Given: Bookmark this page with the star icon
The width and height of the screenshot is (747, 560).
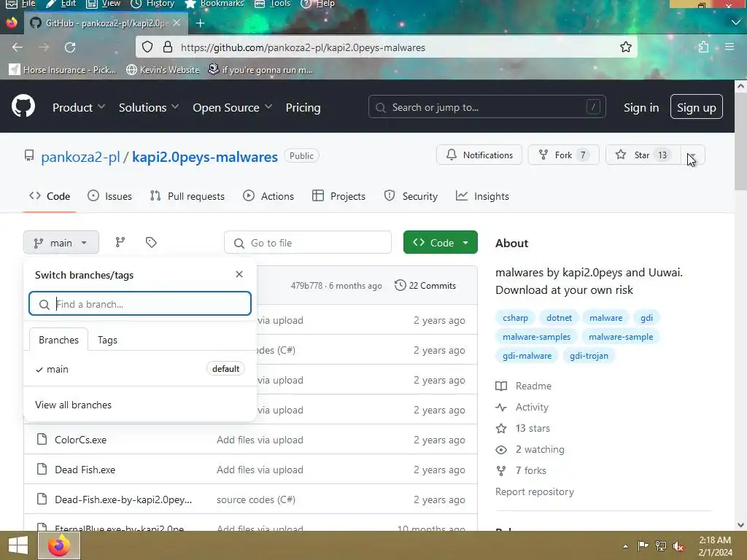Looking at the screenshot, I should tap(625, 47).
